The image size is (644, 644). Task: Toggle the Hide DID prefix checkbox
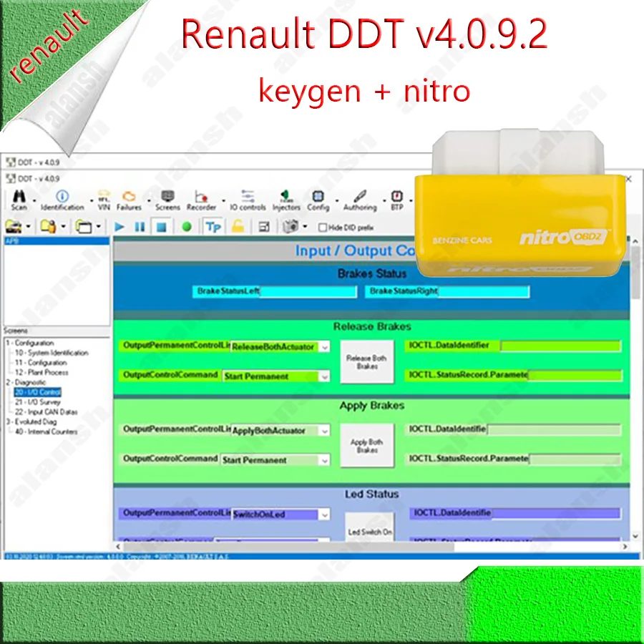[x=323, y=228]
